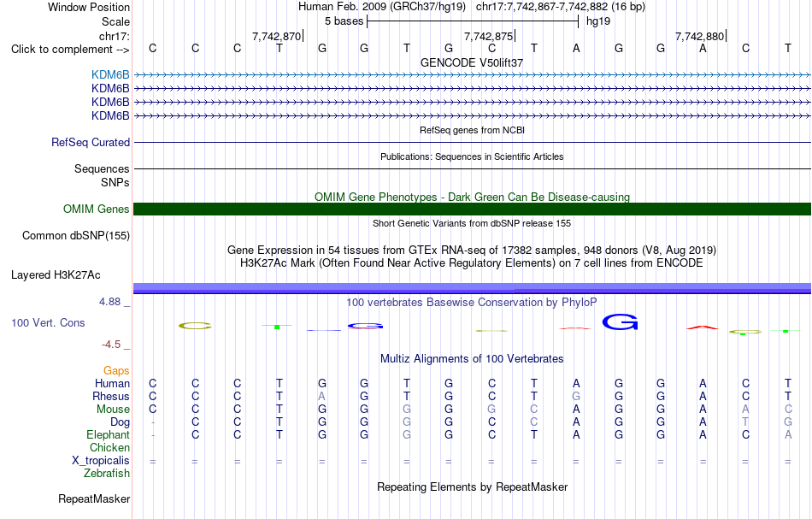Click '100 vertebrates Basewise Conservation by PhyloP'
Image resolution: width=812 pixels, height=519 pixels.
pos(472,302)
